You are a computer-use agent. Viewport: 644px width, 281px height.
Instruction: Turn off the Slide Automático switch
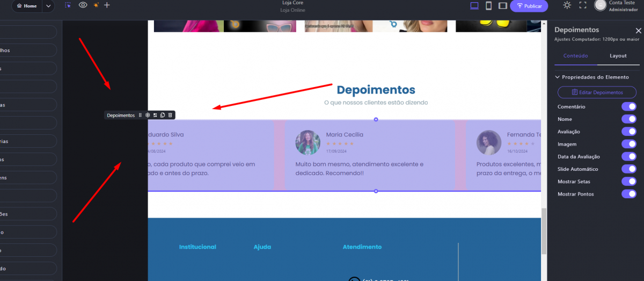tap(628, 169)
